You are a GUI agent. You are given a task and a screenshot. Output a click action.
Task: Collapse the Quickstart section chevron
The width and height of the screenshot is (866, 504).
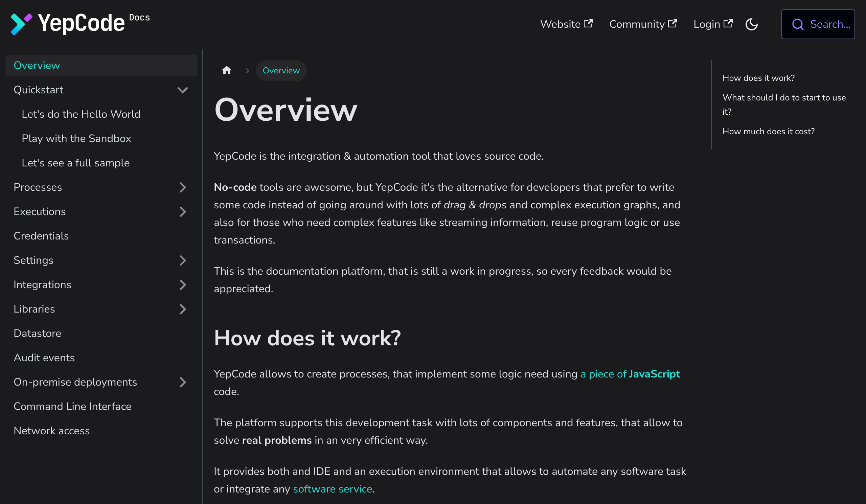pyautogui.click(x=182, y=90)
